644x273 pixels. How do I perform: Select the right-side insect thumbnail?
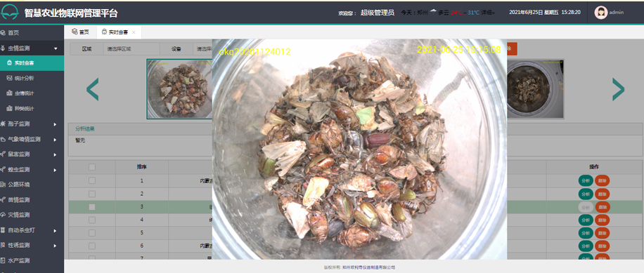535,89
